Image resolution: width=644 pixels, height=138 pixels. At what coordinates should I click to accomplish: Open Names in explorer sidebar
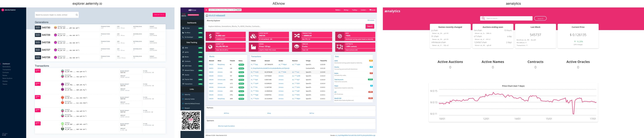pyautogui.click(x=5, y=75)
